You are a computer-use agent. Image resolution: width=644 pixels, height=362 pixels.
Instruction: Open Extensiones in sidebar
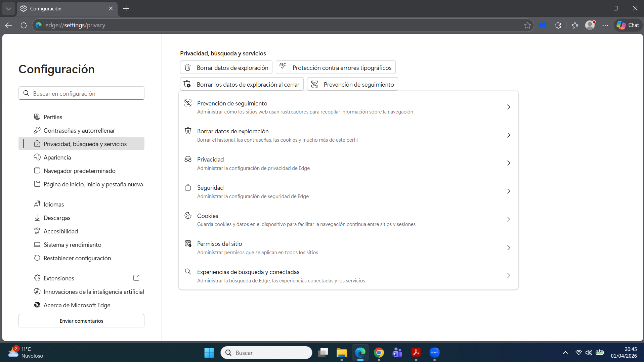click(81, 278)
